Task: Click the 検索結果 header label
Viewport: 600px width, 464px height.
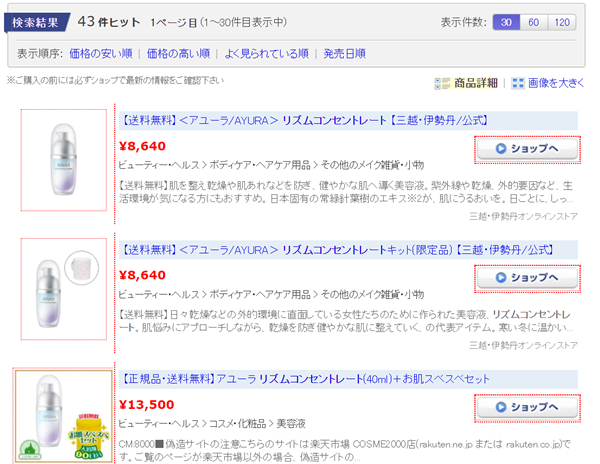Action: pyautogui.click(x=35, y=23)
